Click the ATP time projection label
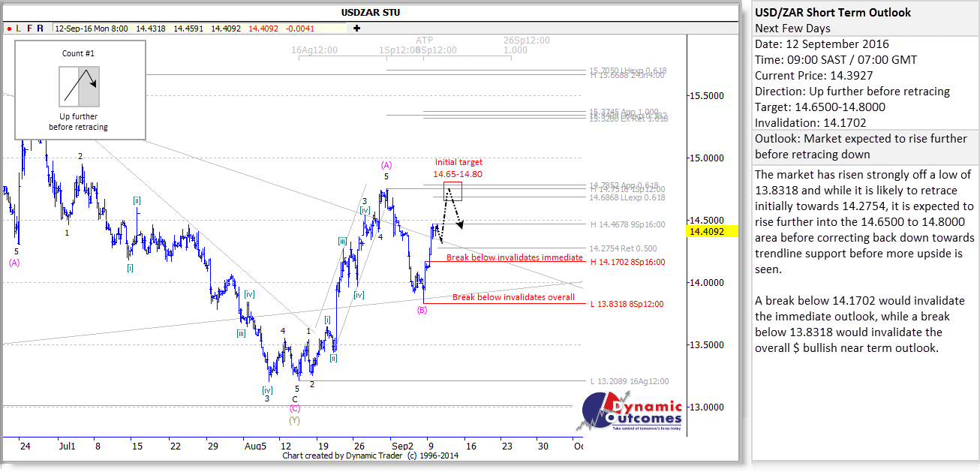The height and width of the screenshot is (472, 980). [424, 40]
